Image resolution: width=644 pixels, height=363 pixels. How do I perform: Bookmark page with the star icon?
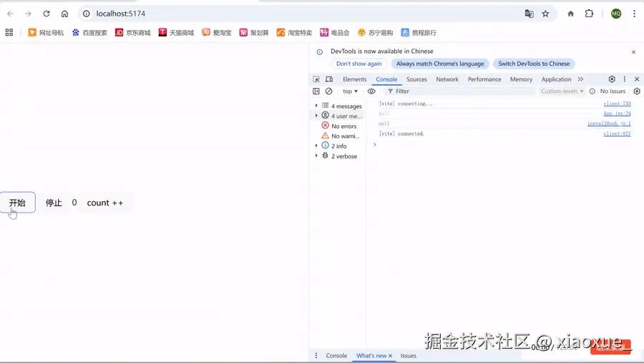545,14
